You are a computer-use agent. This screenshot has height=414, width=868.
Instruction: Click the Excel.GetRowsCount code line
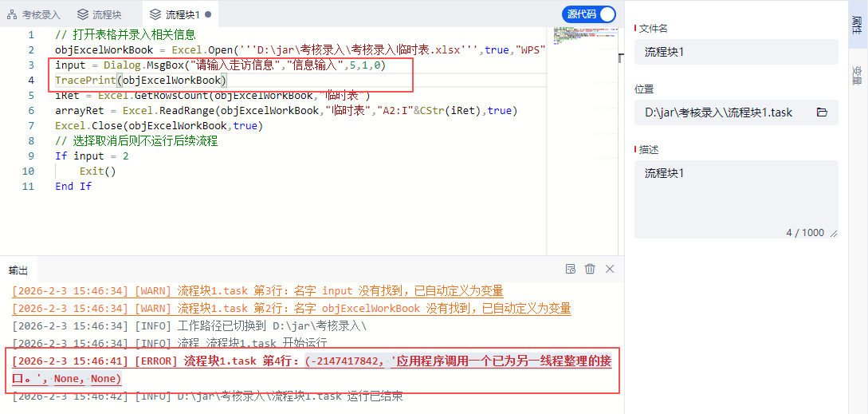[213, 96]
